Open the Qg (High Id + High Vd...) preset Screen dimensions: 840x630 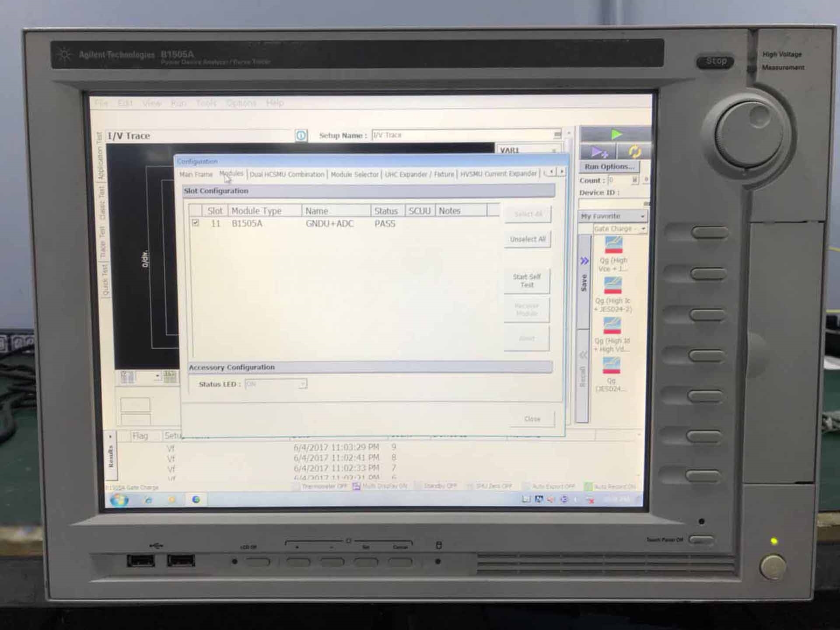click(x=612, y=335)
